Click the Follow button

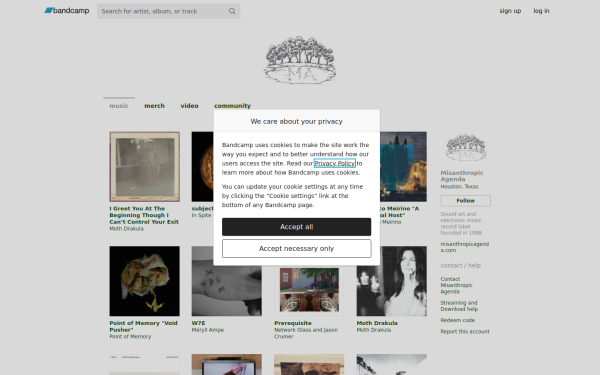click(x=465, y=201)
